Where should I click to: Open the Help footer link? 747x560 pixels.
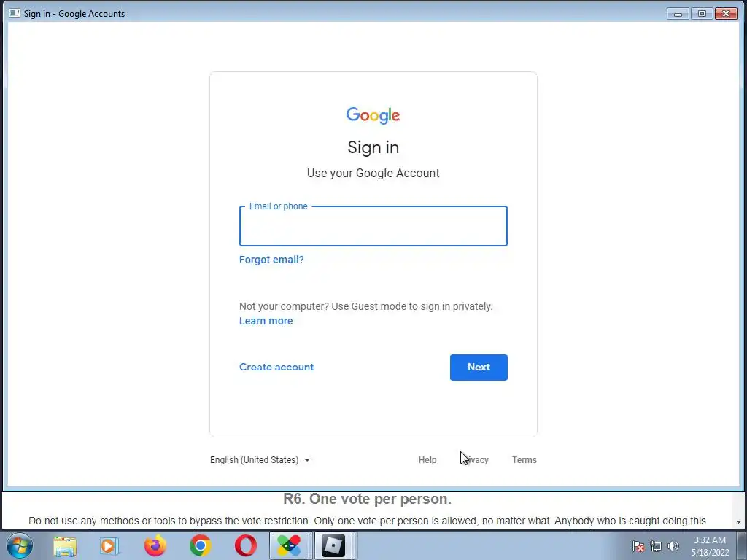[427, 460]
